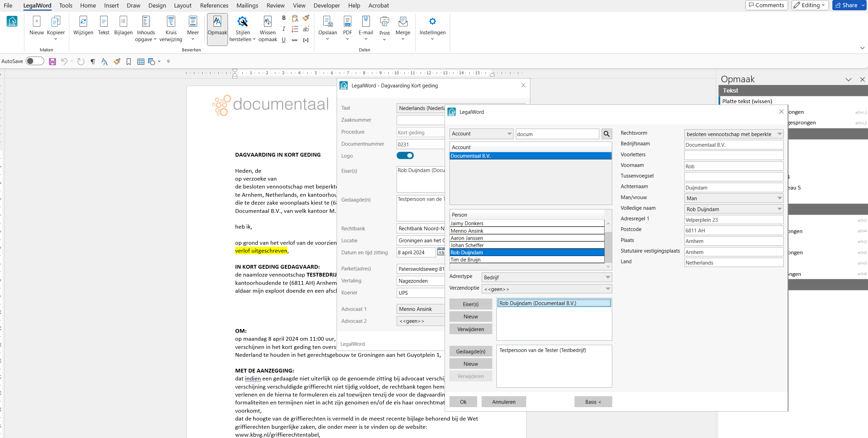Image resolution: width=868 pixels, height=438 pixels.
Task: Click the Undo arrow icon
Action: pos(64,61)
